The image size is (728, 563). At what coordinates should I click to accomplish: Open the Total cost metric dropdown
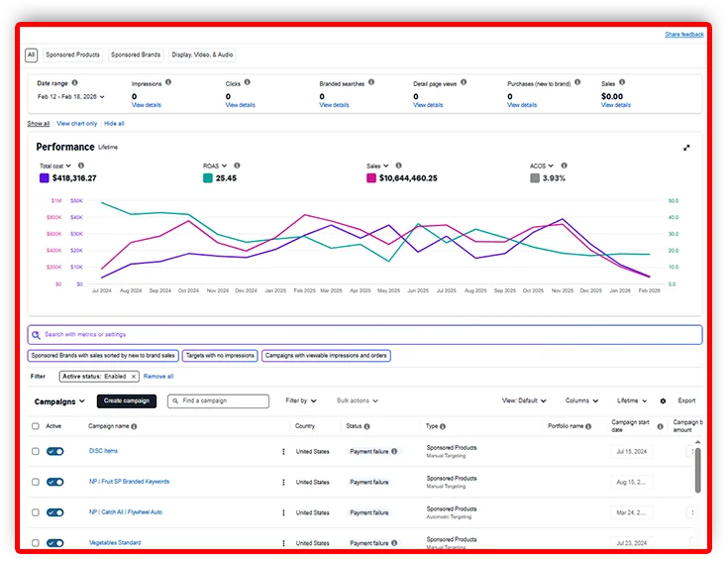tap(55, 166)
